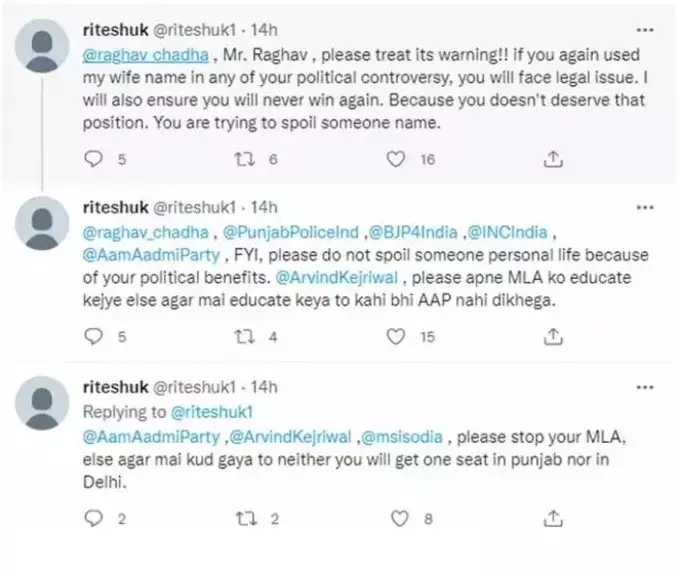Like the first tweet with 16 likes
The height and width of the screenshot is (574, 680).
[396, 159]
